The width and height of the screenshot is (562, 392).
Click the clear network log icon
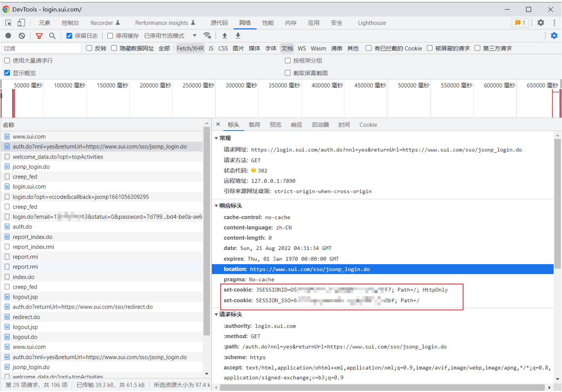coord(22,36)
